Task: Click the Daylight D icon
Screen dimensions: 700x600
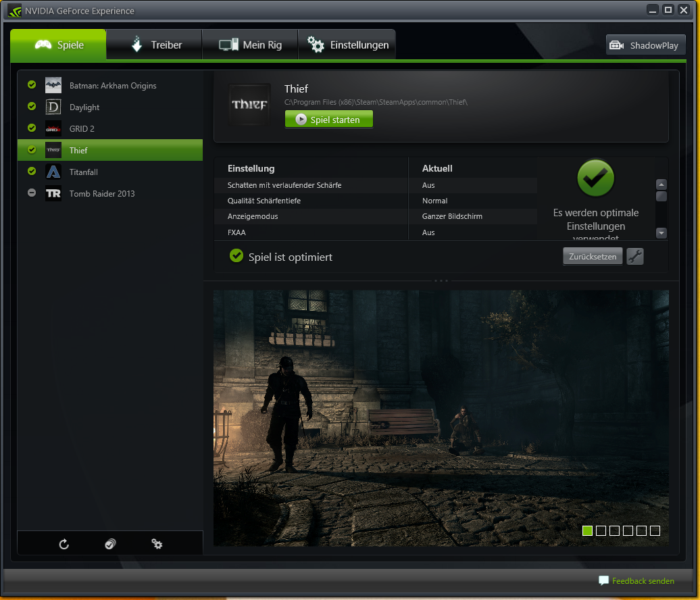Action: pos(53,107)
